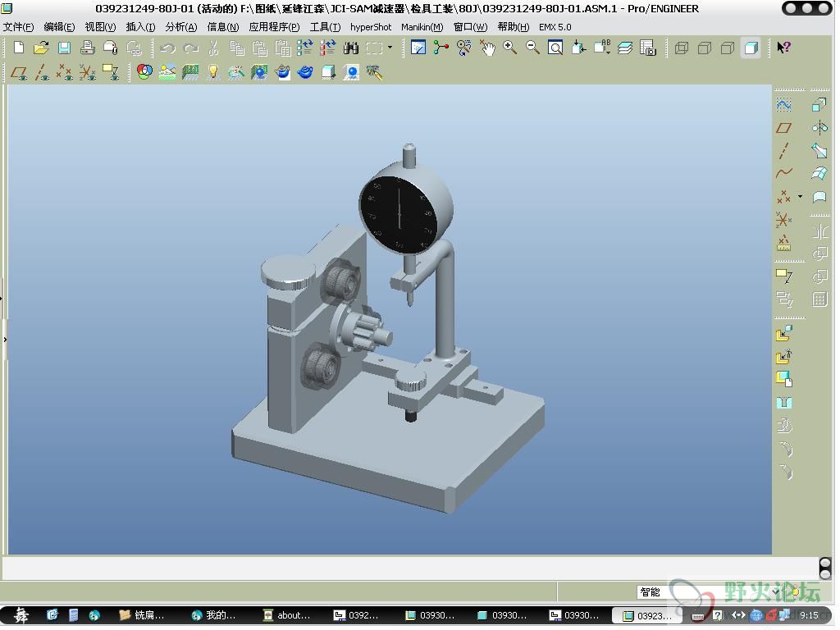Click the Reorient view icon
The image size is (840, 630).
pyautogui.click(x=580, y=48)
